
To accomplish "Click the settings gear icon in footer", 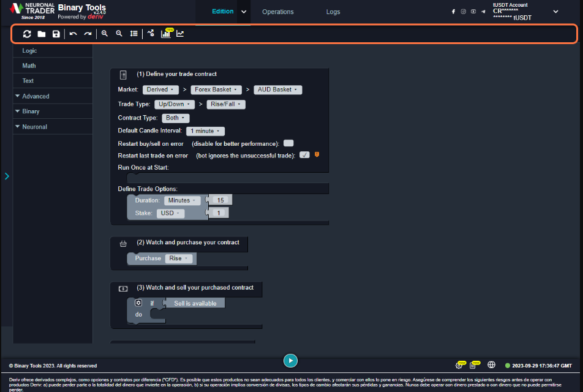I will (x=459, y=364).
